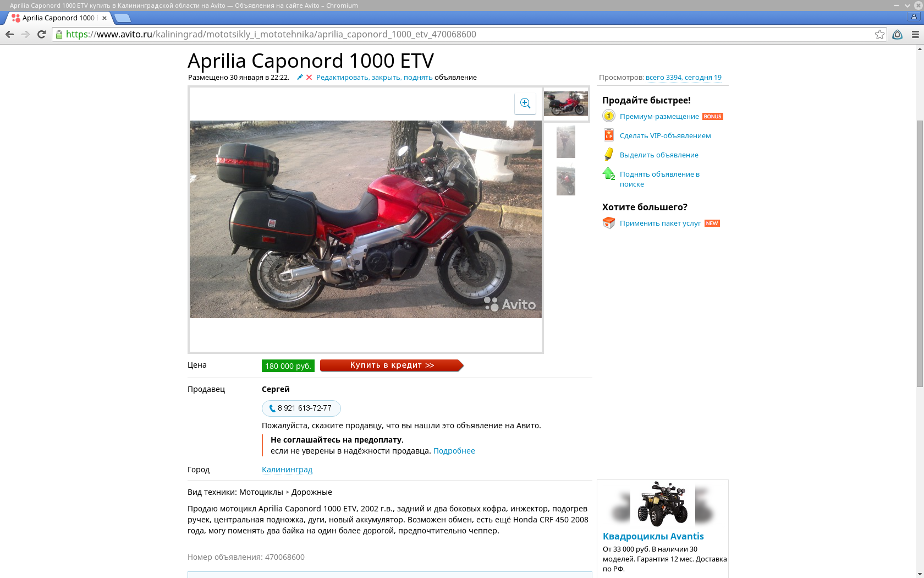Click the yellow highlighter icon
The width and height of the screenshot is (924, 578).
(x=609, y=154)
